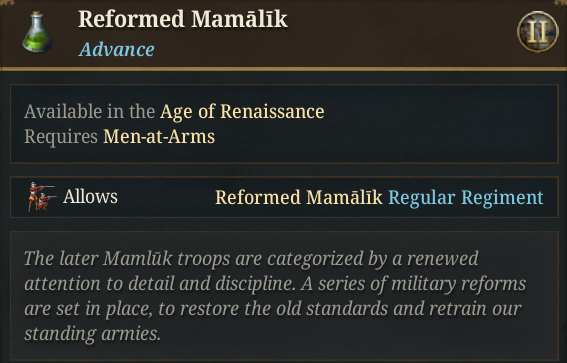Click the Age of Renaissance link text

[x=242, y=111]
